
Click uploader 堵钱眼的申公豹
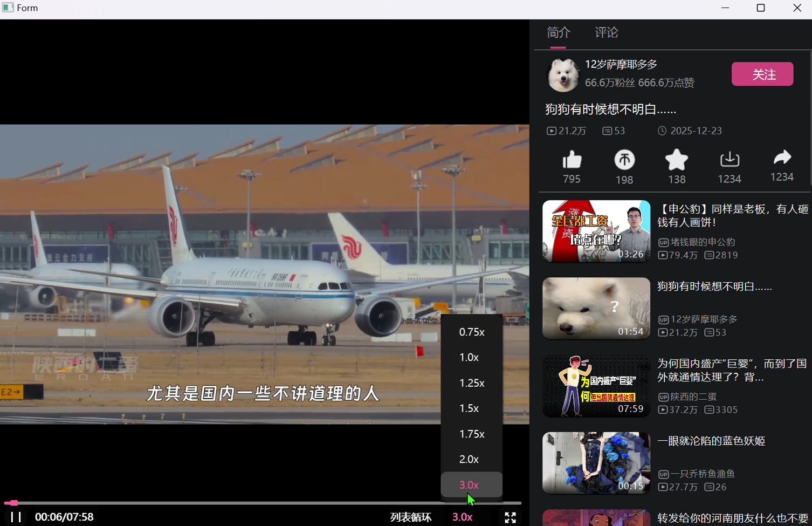(703, 242)
